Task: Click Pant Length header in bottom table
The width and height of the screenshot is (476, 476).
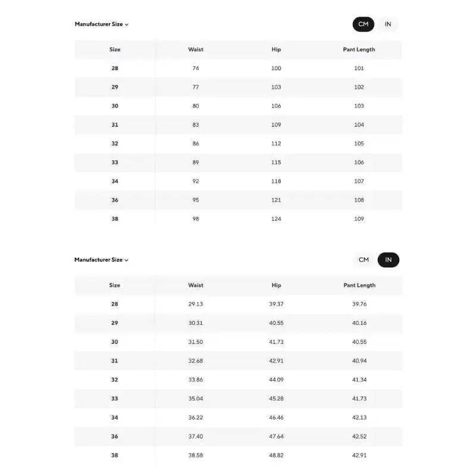Action: (x=359, y=286)
